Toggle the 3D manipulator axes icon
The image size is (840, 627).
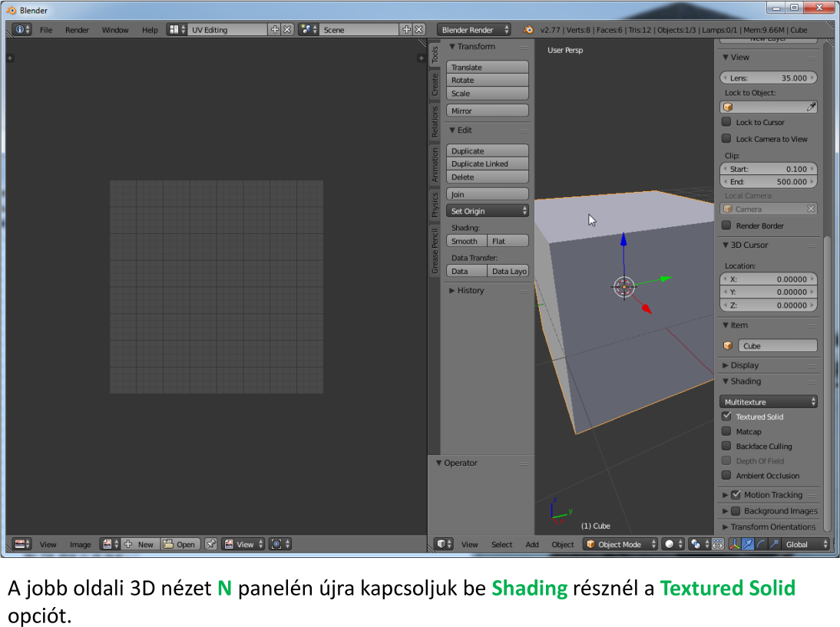735,544
